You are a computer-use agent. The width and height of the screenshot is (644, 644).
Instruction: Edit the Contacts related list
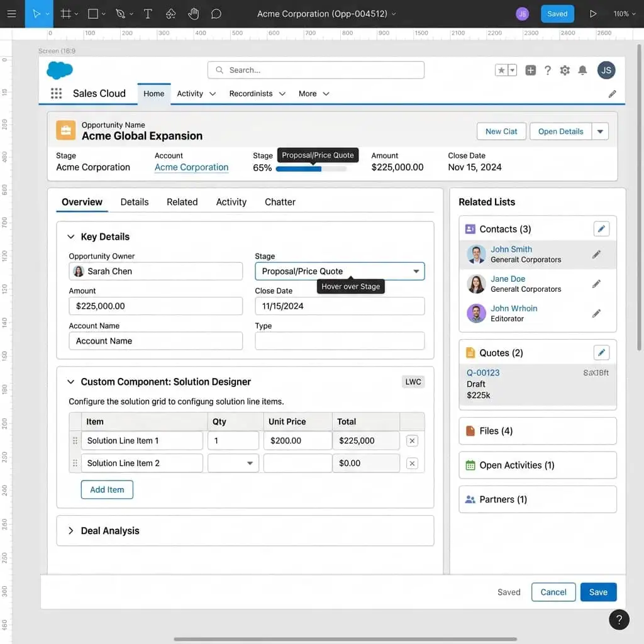(601, 229)
